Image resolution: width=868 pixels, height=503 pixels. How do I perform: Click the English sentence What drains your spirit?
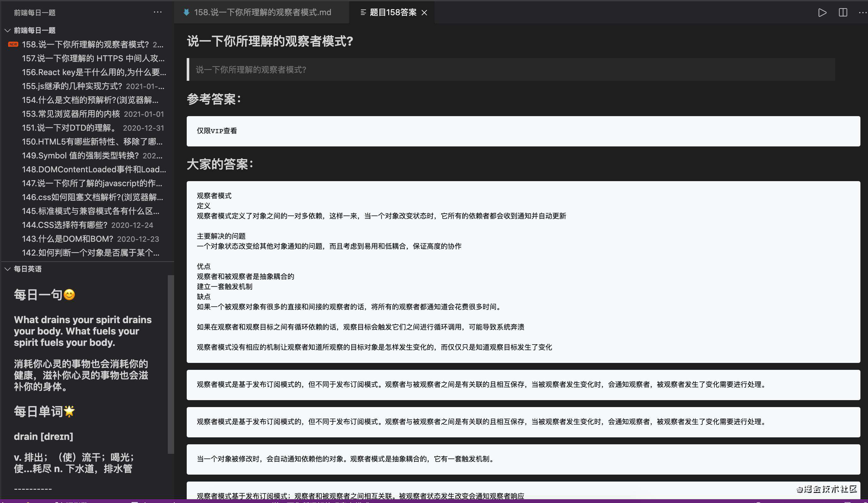[83, 331]
